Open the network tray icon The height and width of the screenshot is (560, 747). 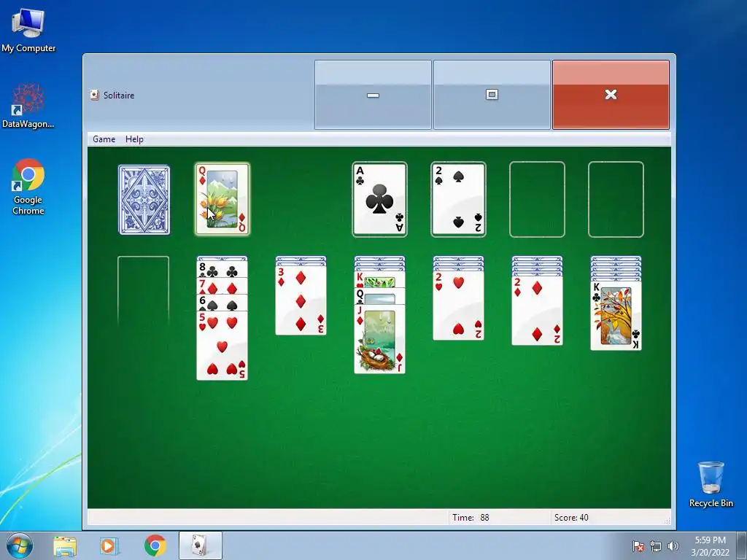point(656,546)
